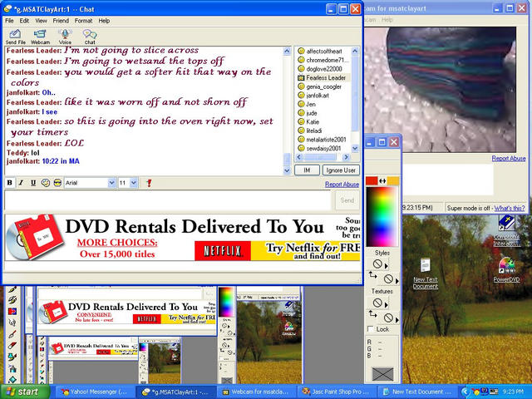Toggle underline formatting in chat
This screenshot has height=399, width=532.
pyautogui.click(x=33, y=183)
